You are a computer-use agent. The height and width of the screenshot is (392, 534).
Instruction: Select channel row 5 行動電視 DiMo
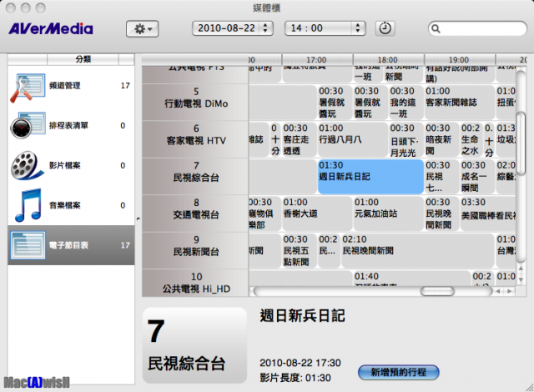195,102
